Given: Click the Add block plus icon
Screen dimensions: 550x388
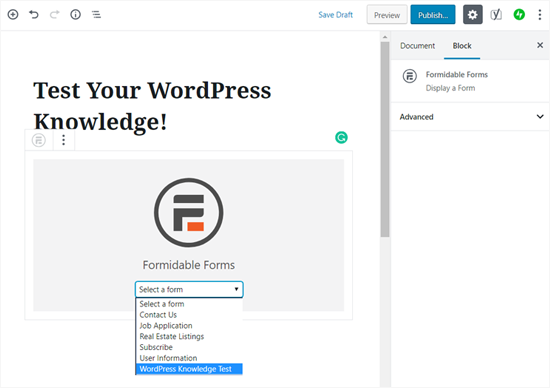Looking at the screenshot, I should [x=13, y=14].
